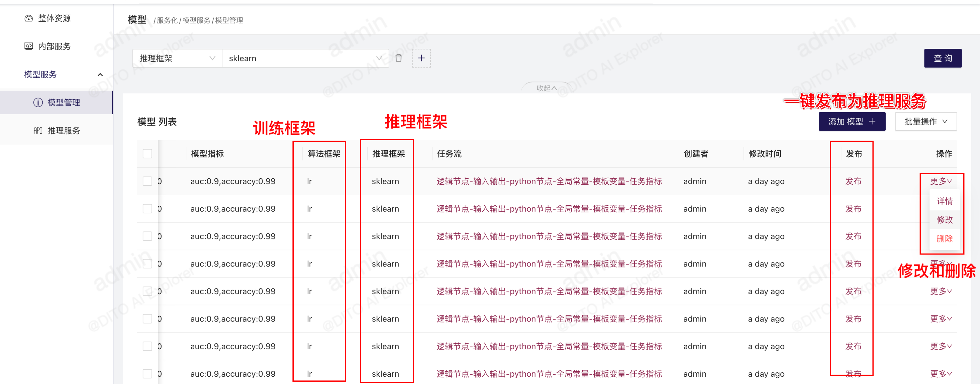Open the sklearn value dropdown
The width and height of the screenshot is (980, 384).
[305, 58]
